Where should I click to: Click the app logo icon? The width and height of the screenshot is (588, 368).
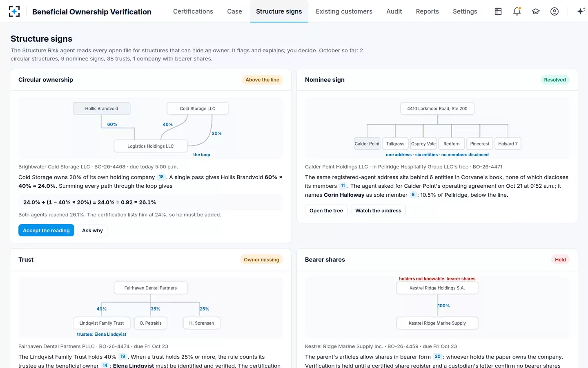coord(14,11)
